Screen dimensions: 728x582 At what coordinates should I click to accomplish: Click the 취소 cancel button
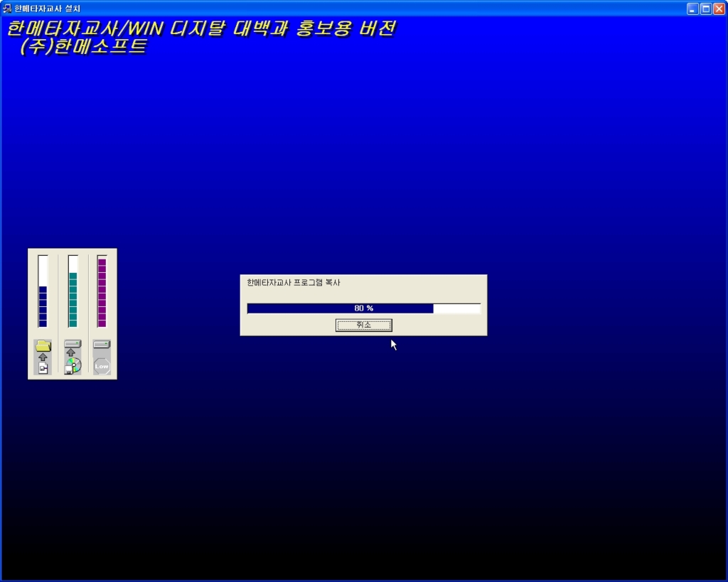(363, 325)
